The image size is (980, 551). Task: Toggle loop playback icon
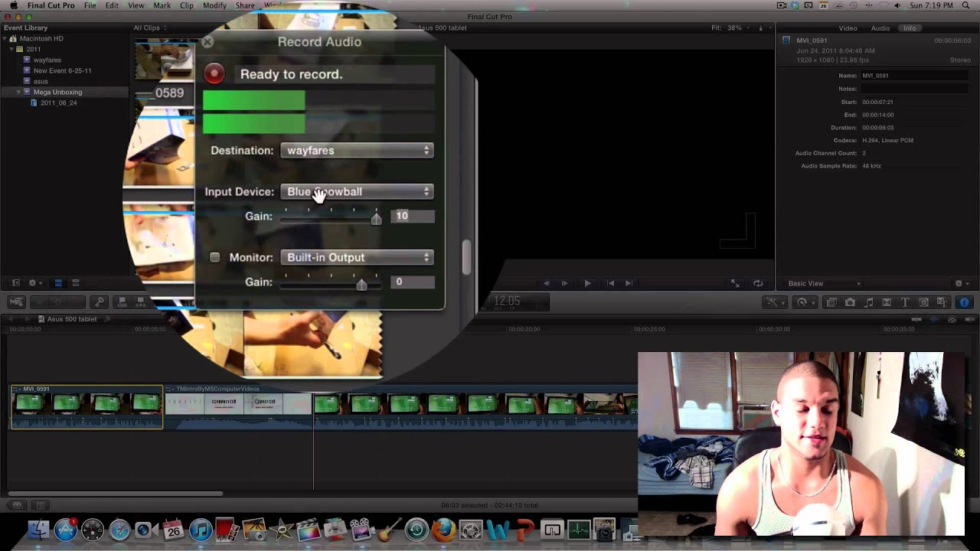coord(758,284)
